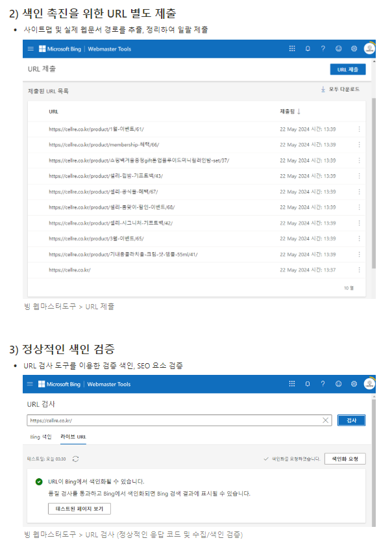
Task: Click the 색인화 요청 button
Action: (345, 459)
